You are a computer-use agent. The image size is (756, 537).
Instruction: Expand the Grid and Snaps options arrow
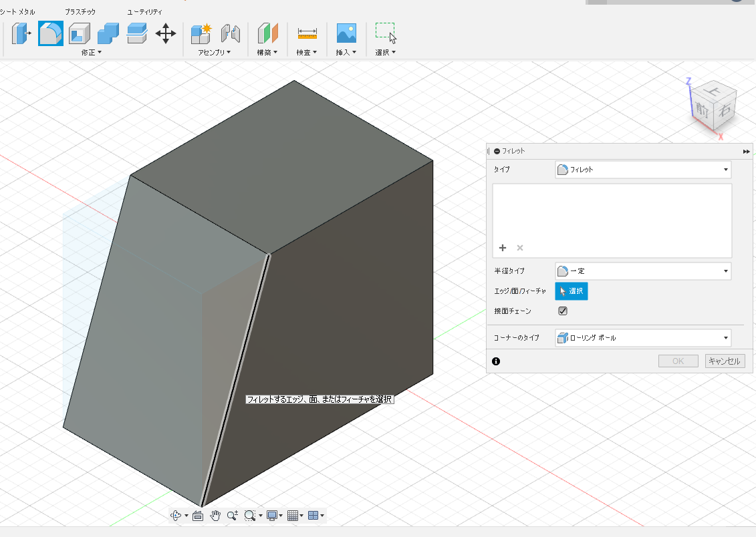[301, 516]
